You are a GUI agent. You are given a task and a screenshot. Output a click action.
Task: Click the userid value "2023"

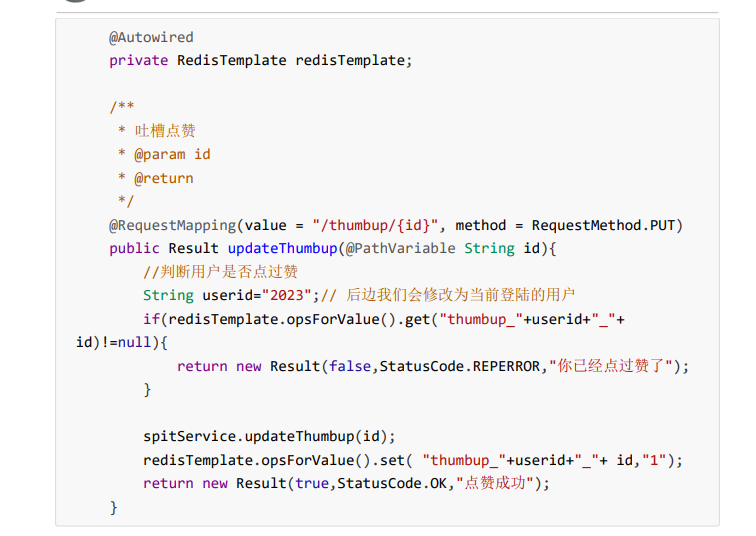(287, 295)
